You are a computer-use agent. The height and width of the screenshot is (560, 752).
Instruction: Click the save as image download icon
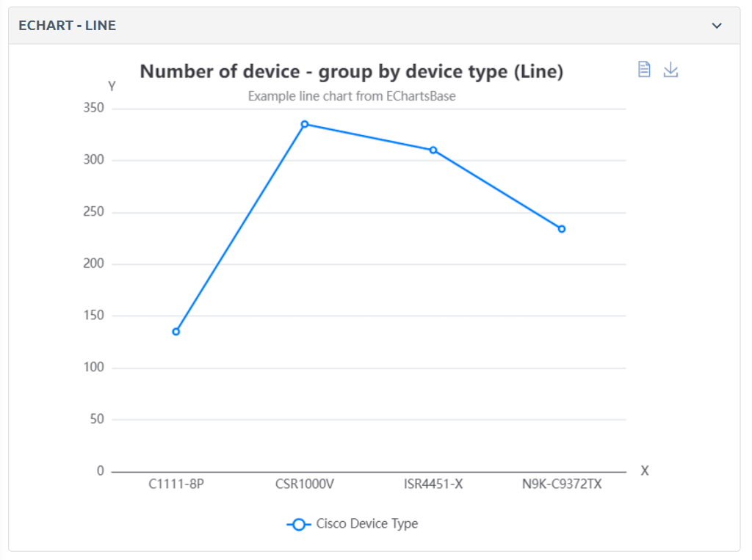pyautogui.click(x=670, y=70)
